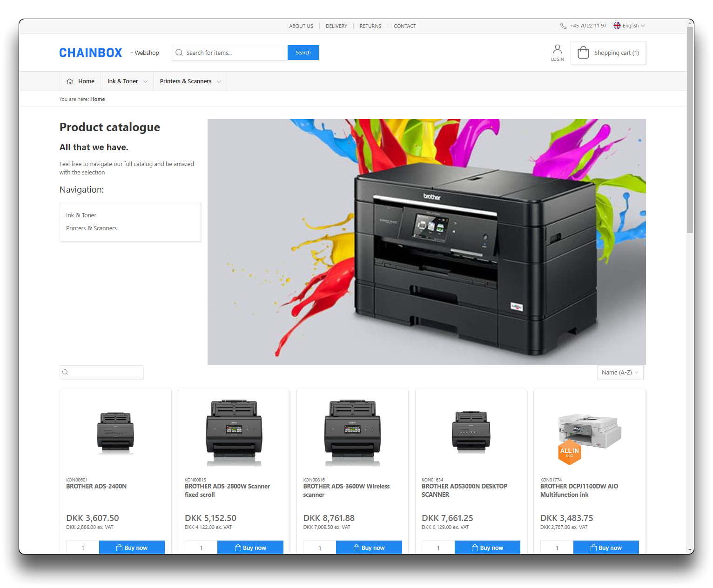Open the Name (A-Z) sort dropdown
Screen dimensions: 713x588
click(620, 373)
